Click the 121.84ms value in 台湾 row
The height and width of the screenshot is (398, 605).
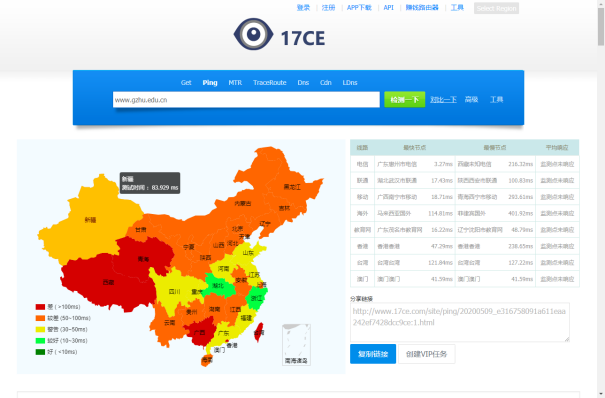[x=440, y=263]
